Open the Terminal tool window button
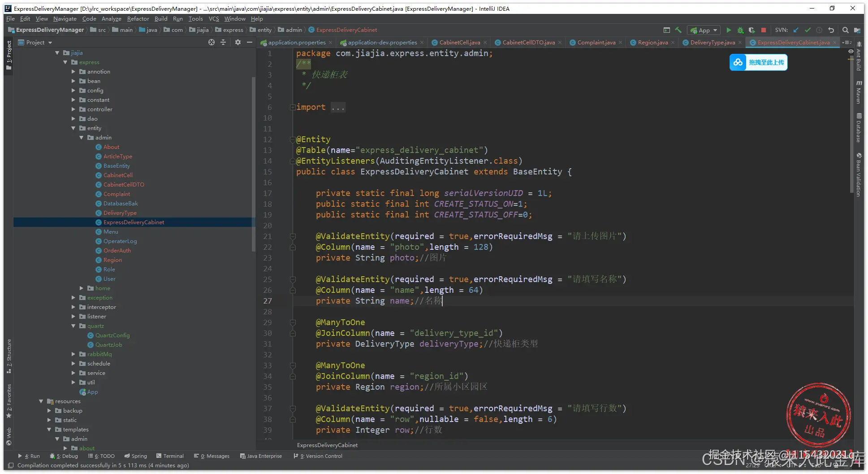868x474 pixels. pos(170,456)
